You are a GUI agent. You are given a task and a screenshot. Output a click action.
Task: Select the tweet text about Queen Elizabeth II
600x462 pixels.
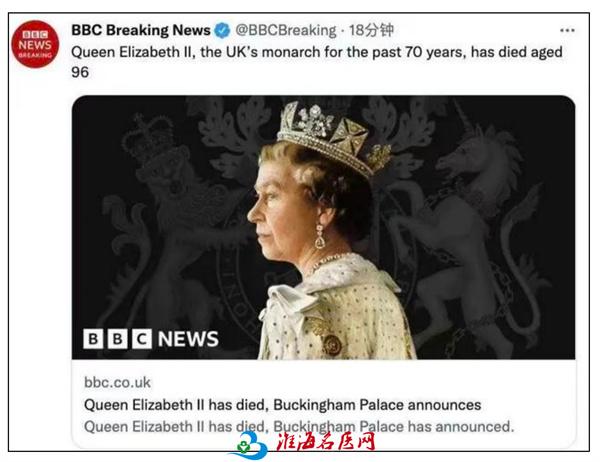317,62
